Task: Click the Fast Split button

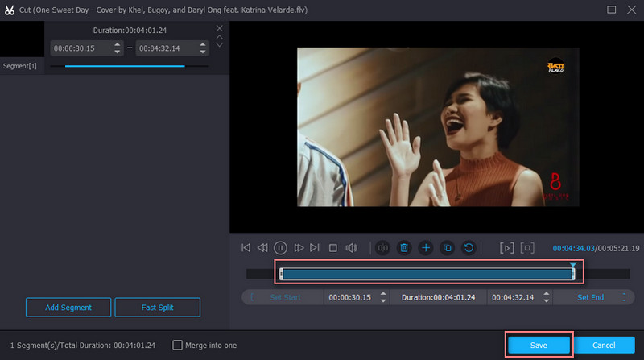Action: (x=157, y=307)
